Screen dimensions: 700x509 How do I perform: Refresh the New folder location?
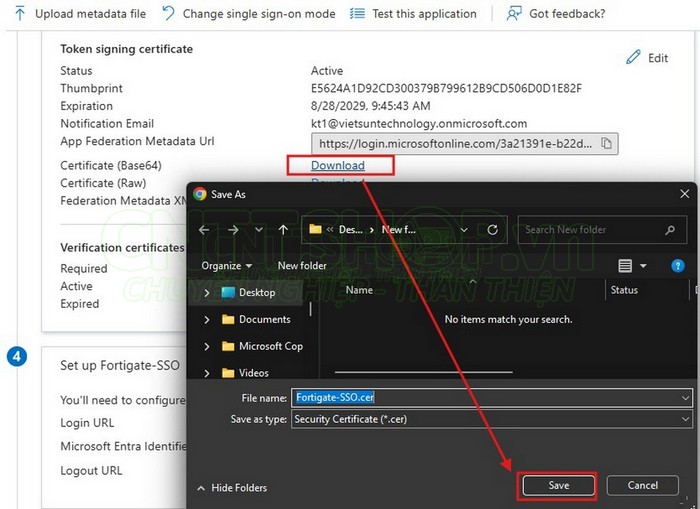492,229
